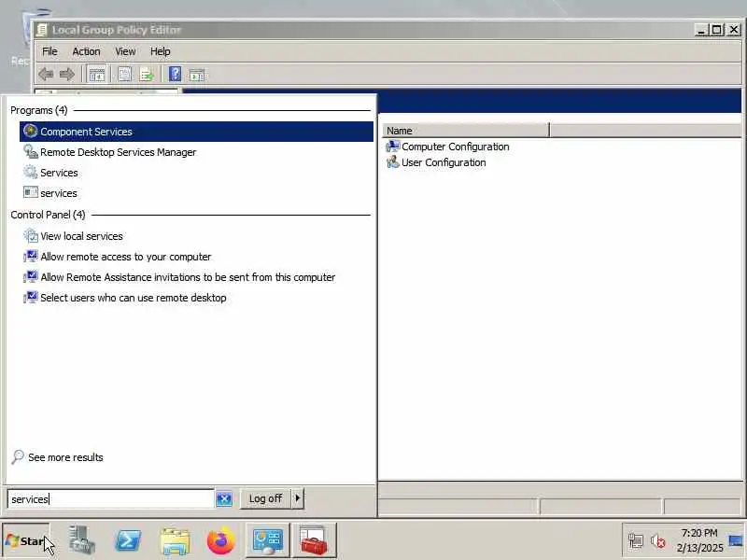The width and height of the screenshot is (747, 560).
Task: Click the Log off button
Action: (x=265, y=498)
